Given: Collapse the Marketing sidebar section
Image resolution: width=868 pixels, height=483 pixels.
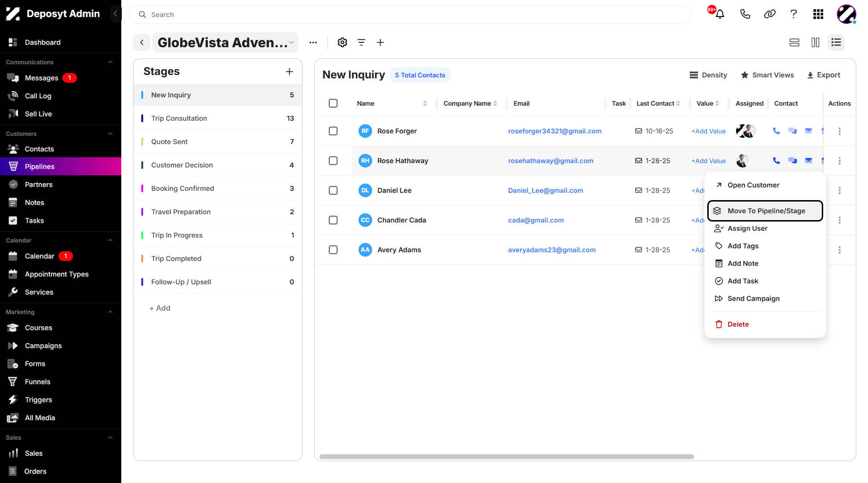Looking at the screenshot, I should 110,312.
